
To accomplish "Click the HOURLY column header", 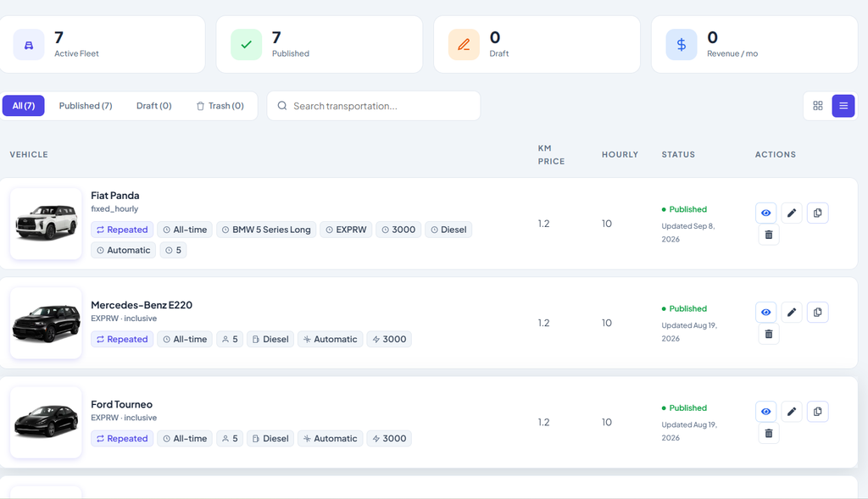I will 620,154.
